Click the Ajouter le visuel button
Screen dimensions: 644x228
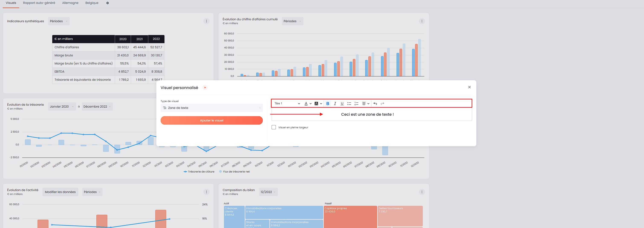(x=211, y=120)
